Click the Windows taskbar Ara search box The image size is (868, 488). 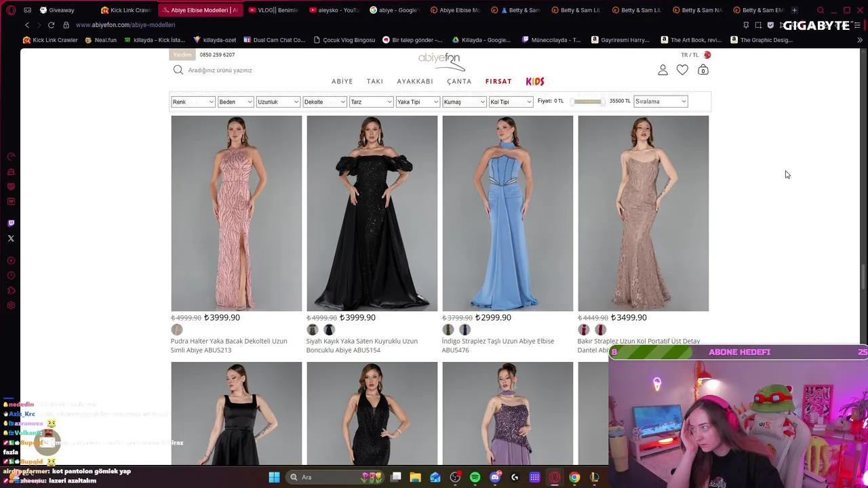point(336,477)
